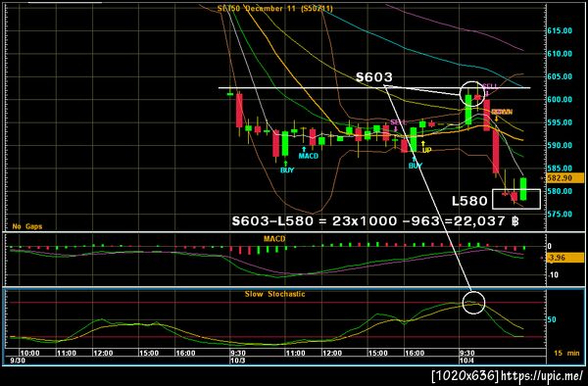Click the 50 label on the Stochastic axis
Screen dimensions: 588x386
coord(552,319)
